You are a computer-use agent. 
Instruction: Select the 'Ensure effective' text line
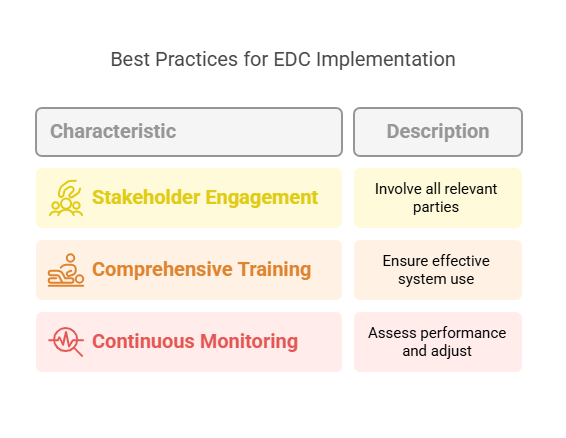click(x=436, y=261)
